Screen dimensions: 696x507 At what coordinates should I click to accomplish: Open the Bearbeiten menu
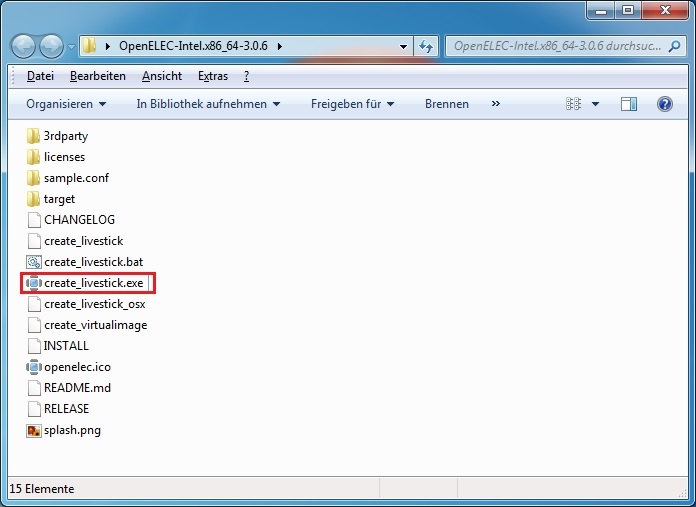(x=98, y=76)
